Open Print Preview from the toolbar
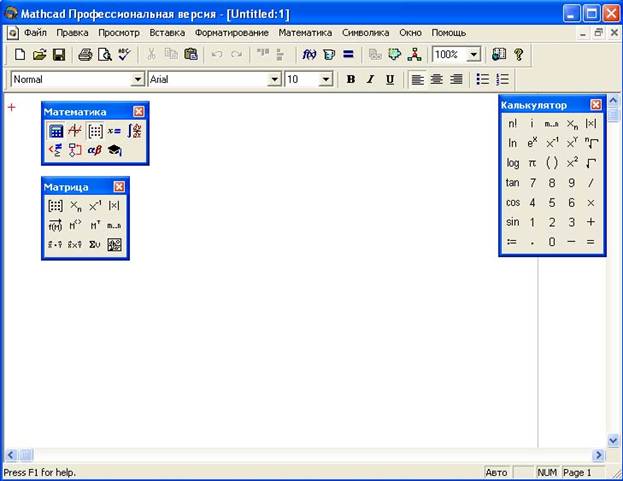 pyautogui.click(x=104, y=54)
